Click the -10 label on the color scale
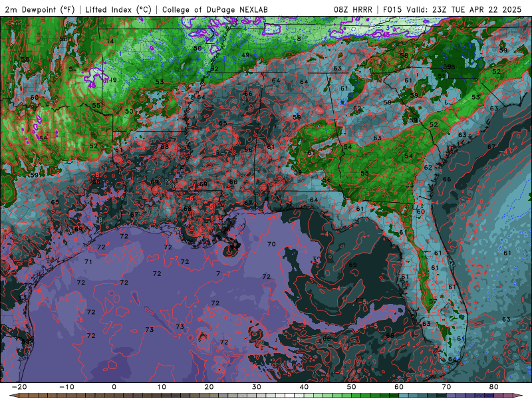This screenshot has width=532, height=399. click(66, 387)
